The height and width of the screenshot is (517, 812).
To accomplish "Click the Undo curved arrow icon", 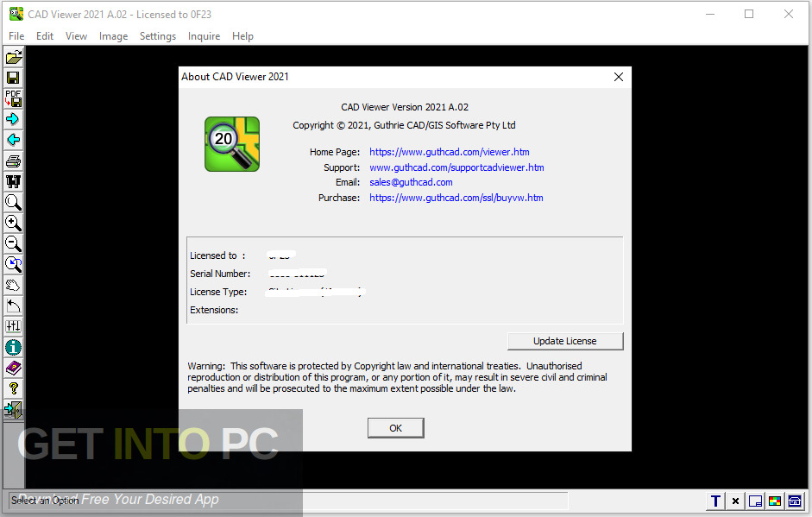I will coord(14,306).
